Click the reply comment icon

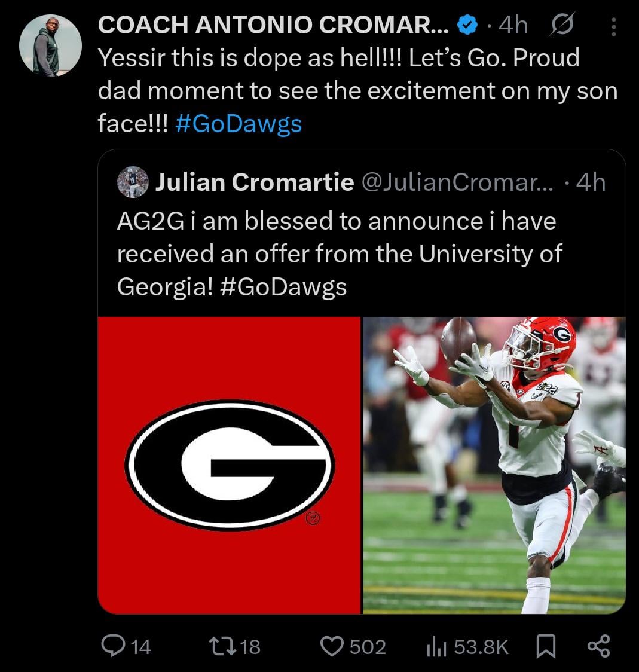(x=113, y=646)
